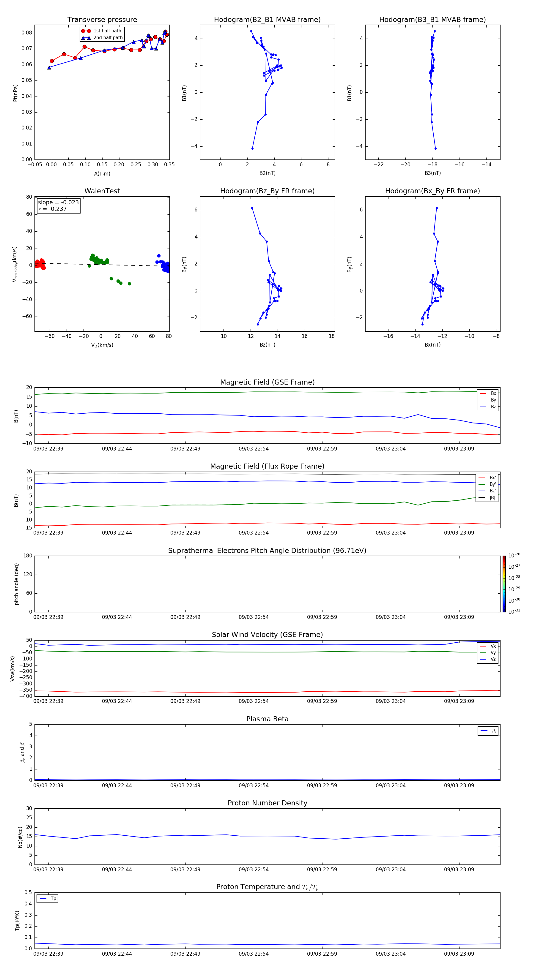Click the 'B2(nT)' axis label

267,173
